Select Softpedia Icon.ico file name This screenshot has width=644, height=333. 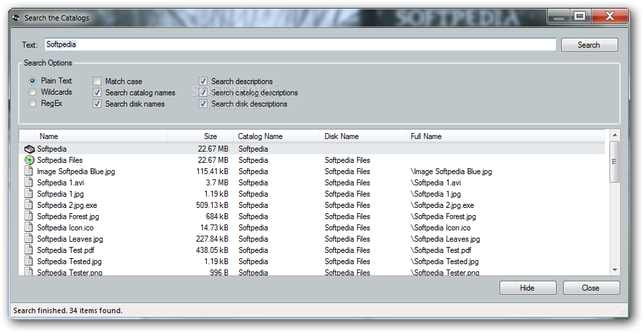pos(66,228)
